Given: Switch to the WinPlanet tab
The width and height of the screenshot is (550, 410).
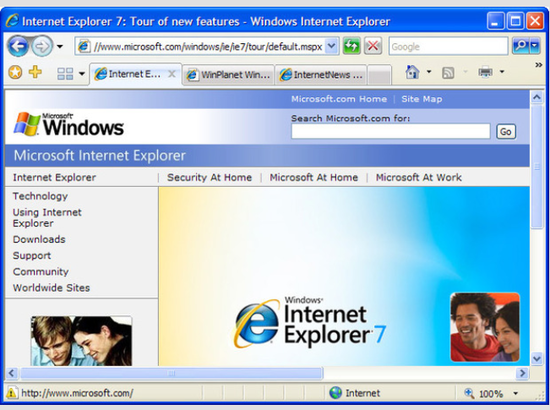Looking at the screenshot, I should (x=228, y=75).
